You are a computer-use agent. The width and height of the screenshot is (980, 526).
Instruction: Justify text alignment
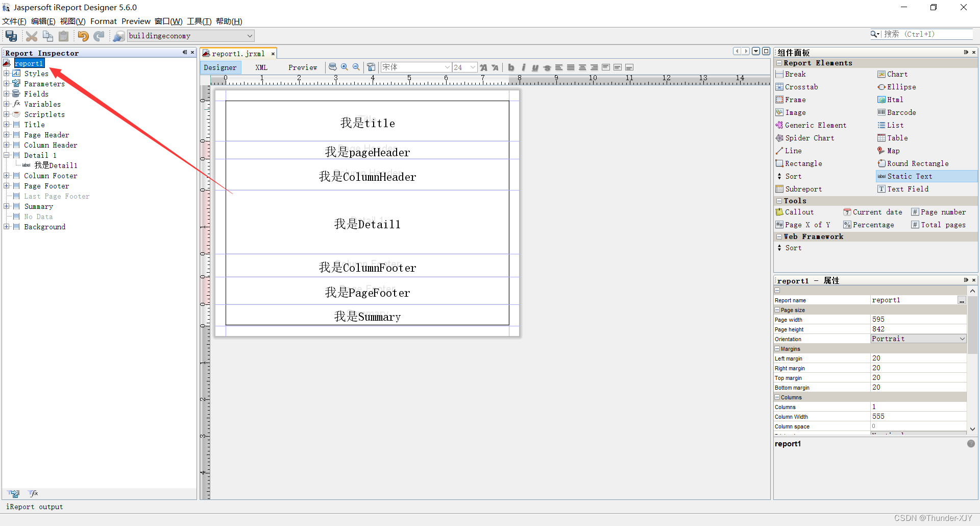click(571, 67)
